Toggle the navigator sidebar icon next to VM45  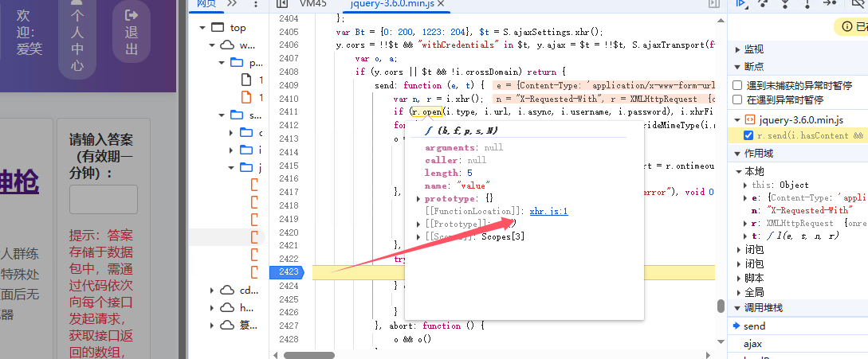tap(282, 4)
